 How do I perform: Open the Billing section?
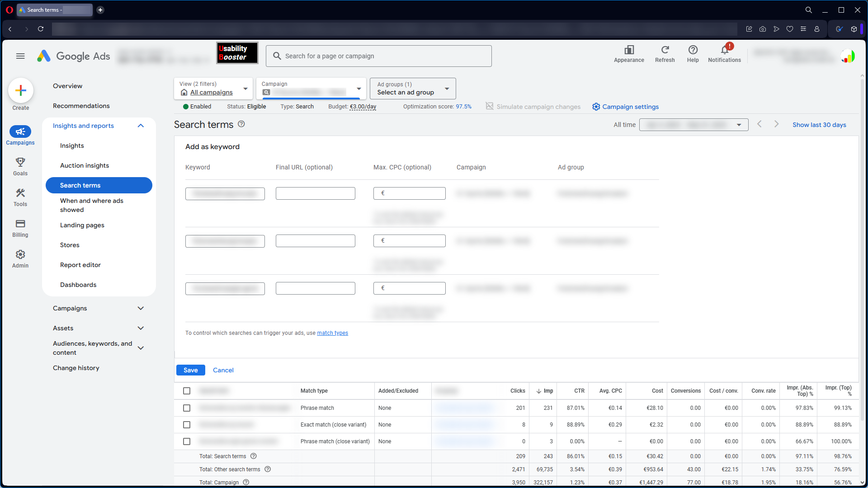point(20,227)
